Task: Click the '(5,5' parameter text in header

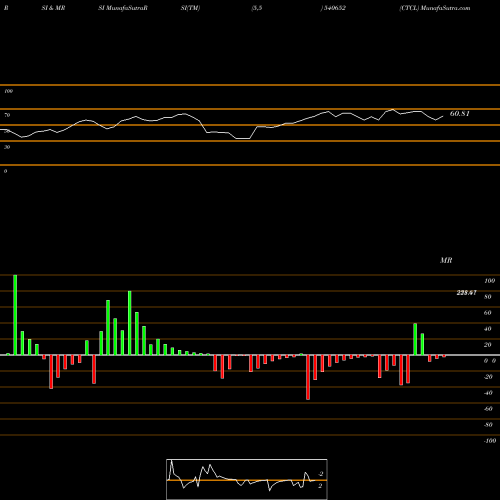Action: (257, 8)
